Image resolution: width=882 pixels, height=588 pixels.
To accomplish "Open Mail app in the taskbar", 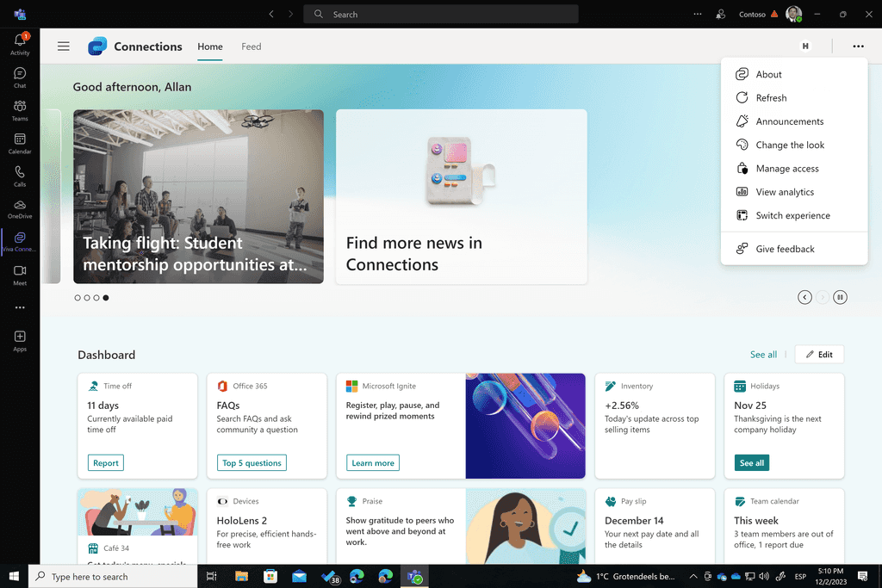I will (299, 576).
